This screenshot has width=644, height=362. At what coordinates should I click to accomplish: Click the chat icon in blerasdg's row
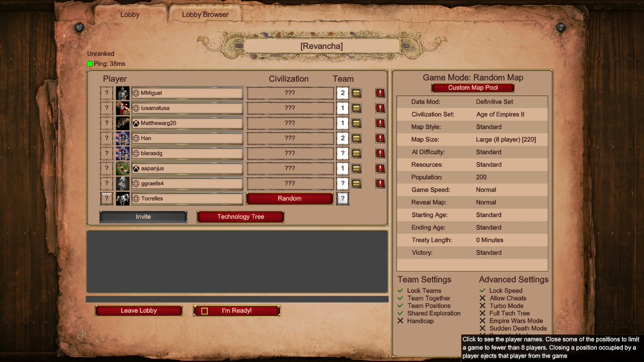(x=356, y=153)
